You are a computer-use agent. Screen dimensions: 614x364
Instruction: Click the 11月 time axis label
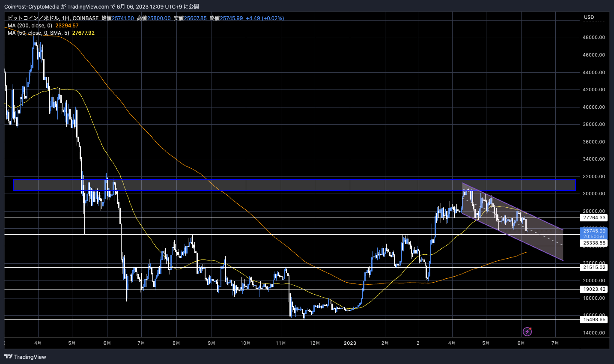pyautogui.click(x=281, y=343)
